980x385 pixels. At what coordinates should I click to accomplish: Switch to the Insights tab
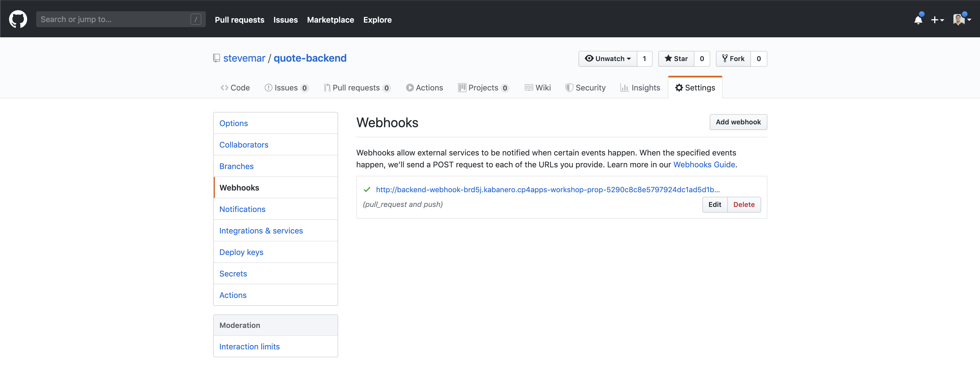640,88
